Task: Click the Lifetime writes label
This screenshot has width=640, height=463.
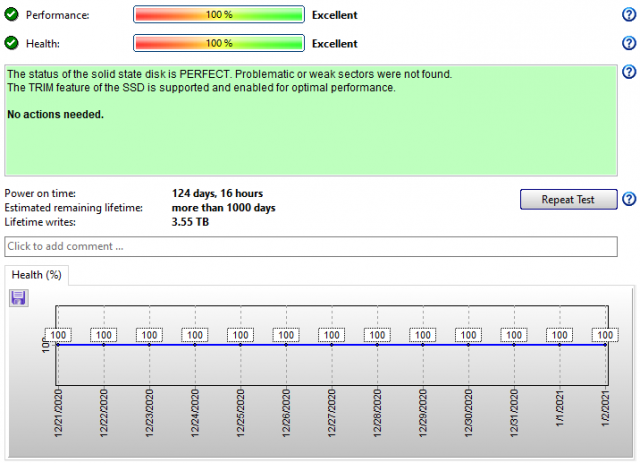Action: point(40,222)
